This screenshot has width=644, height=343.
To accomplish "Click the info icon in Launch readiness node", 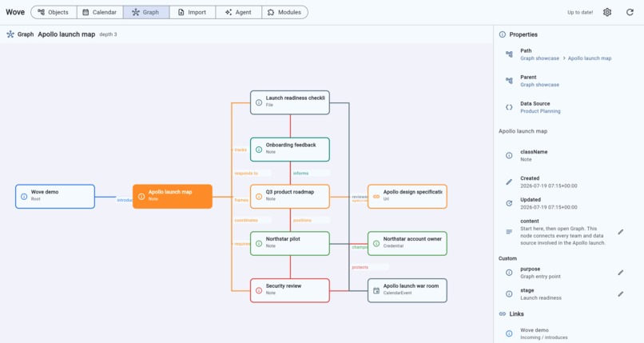I will [x=259, y=102].
